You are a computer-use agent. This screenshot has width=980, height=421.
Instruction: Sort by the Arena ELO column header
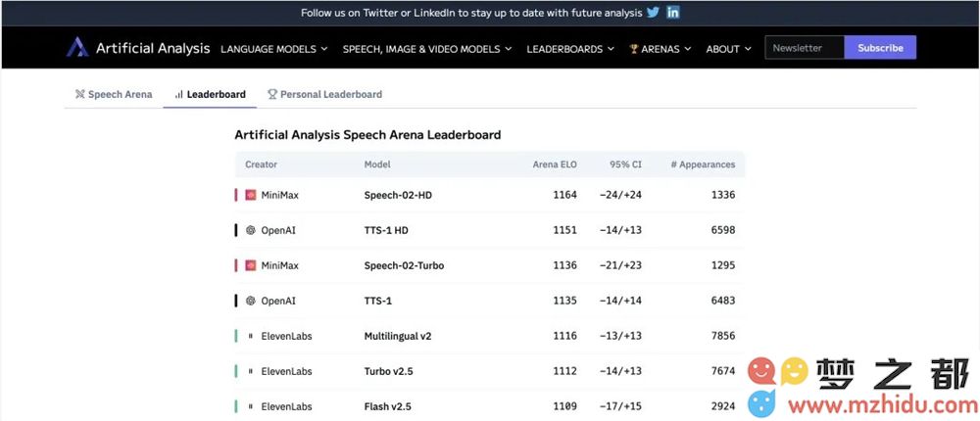(x=554, y=164)
